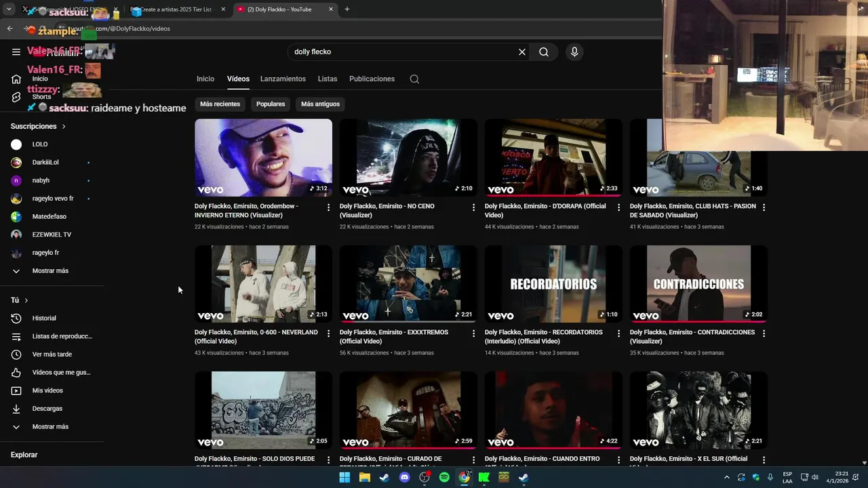Open Windows Start menu
The width and height of the screenshot is (868, 488).
(344, 477)
